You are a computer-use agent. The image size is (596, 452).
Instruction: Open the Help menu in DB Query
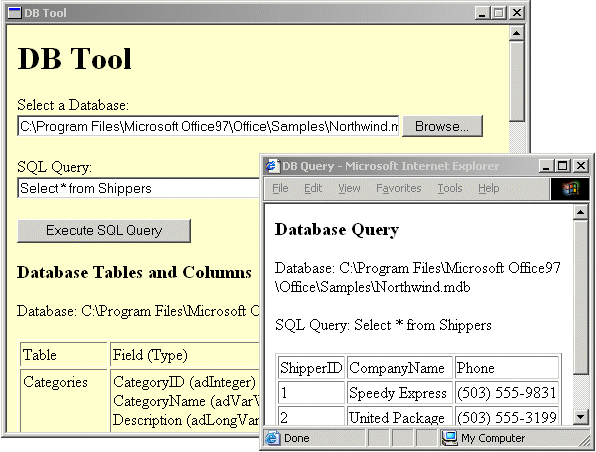(488, 188)
